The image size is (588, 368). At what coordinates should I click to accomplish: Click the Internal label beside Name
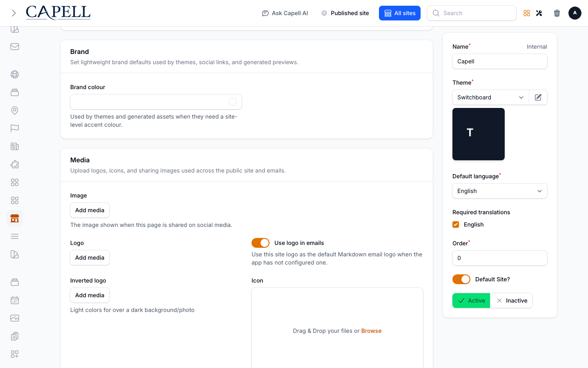[x=537, y=47]
